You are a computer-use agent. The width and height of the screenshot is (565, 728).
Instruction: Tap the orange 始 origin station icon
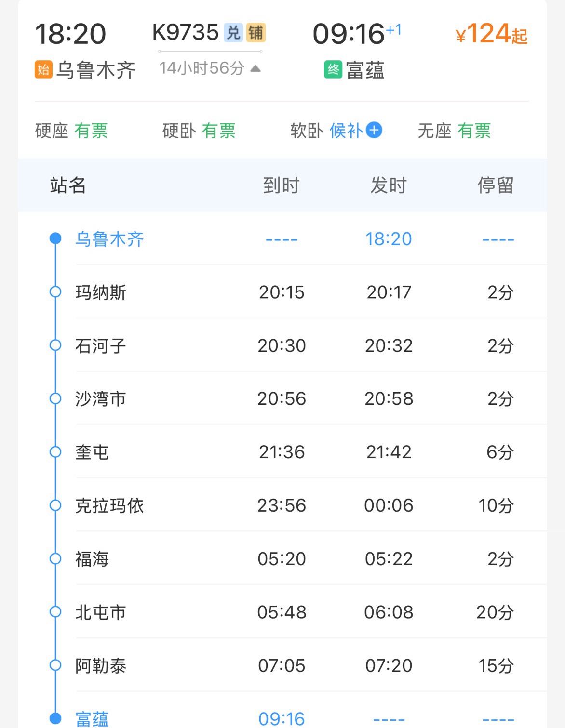click(43, 69)
